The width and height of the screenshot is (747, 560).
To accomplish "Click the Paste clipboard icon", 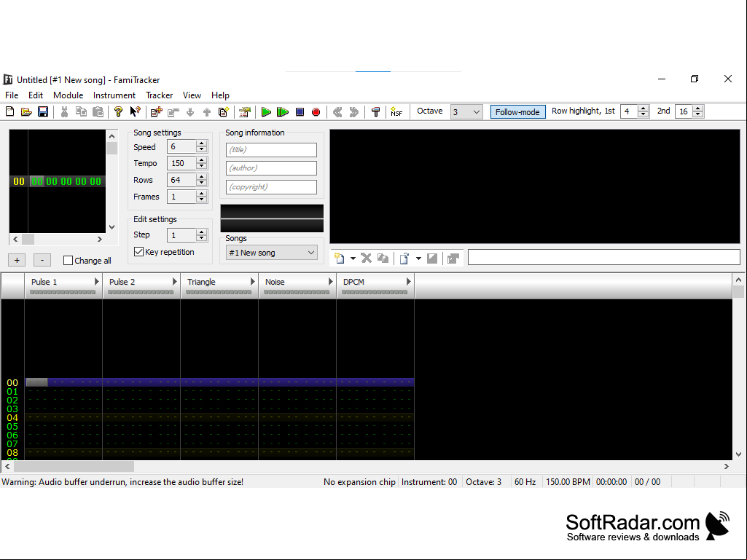I will tap(98, 112).
